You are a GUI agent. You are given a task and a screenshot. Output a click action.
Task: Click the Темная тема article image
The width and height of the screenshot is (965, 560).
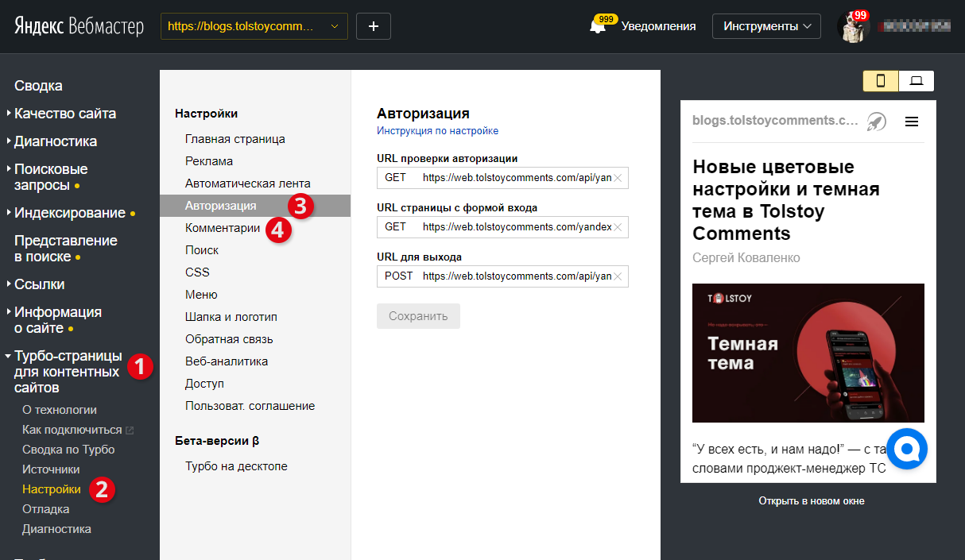tap(808, 353)
